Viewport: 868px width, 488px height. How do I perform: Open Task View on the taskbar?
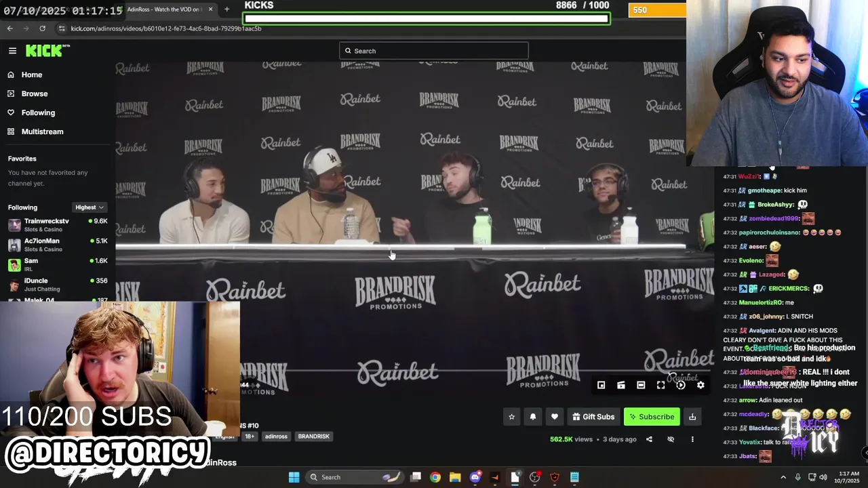pos(416,477)
